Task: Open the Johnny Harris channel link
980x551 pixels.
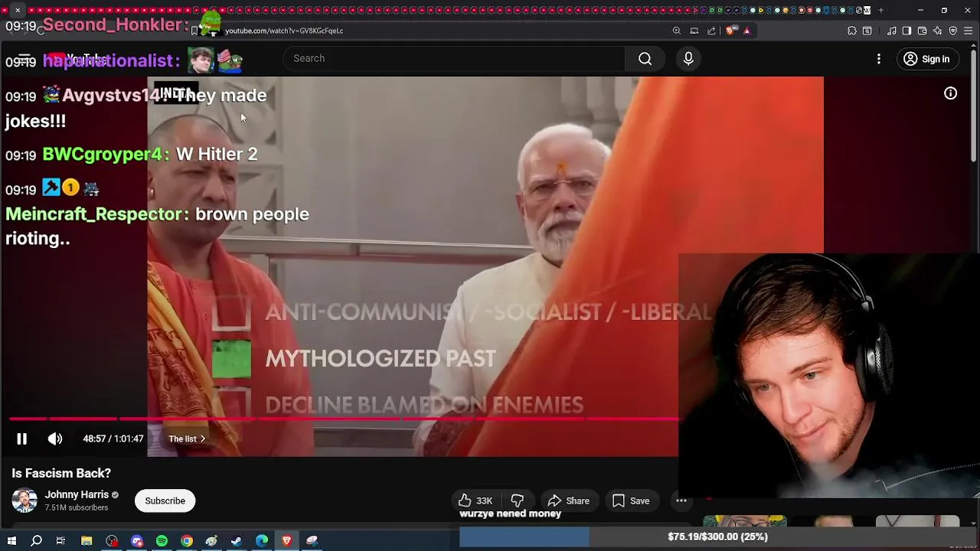Action: coord(77,494)
